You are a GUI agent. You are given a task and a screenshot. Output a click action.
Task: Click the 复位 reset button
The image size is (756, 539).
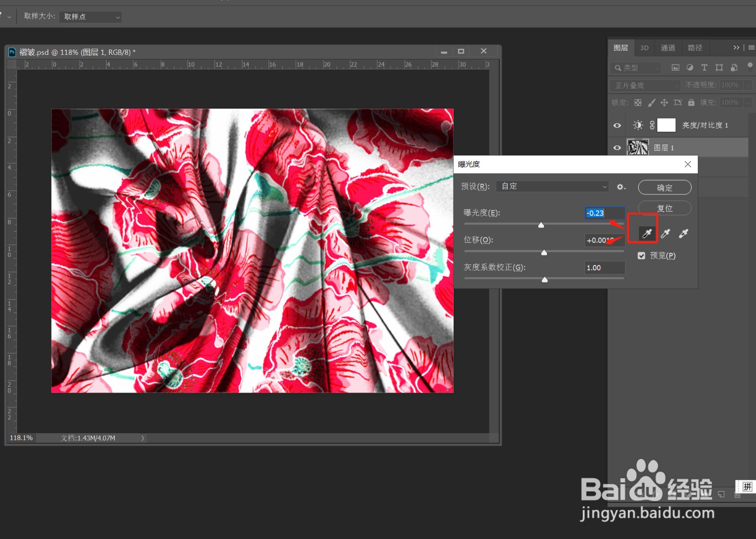tap(664, 208)
